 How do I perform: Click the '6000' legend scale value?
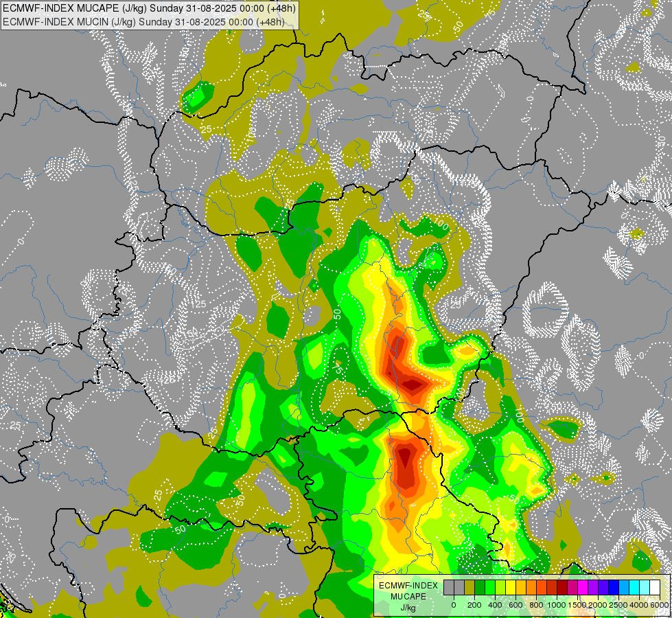[x=660, y=605]
